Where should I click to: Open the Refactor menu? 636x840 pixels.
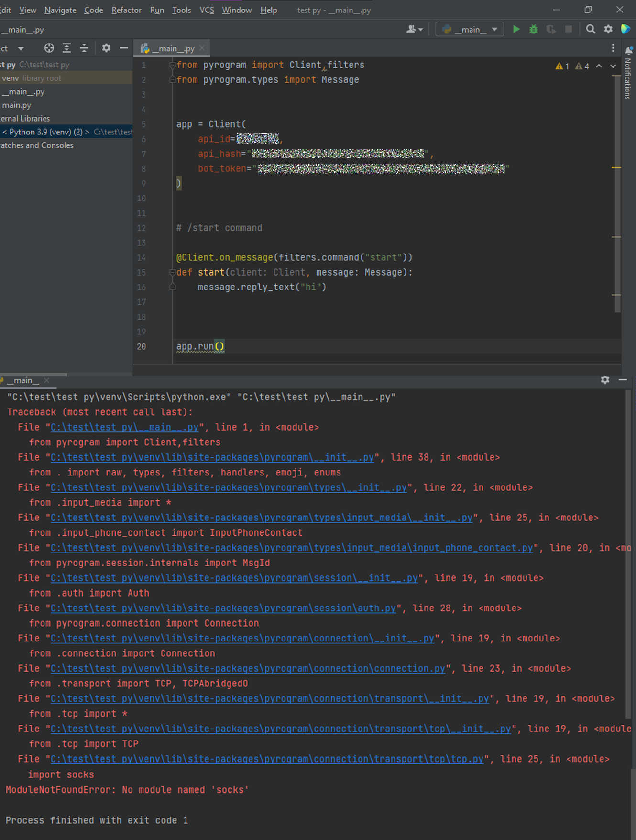tap(126, 10)
